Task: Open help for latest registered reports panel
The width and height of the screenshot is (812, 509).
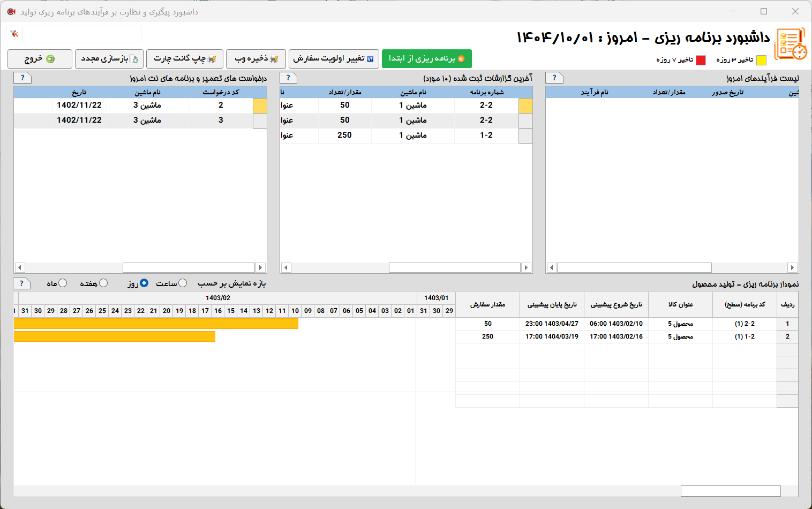Action: point(288,78)
